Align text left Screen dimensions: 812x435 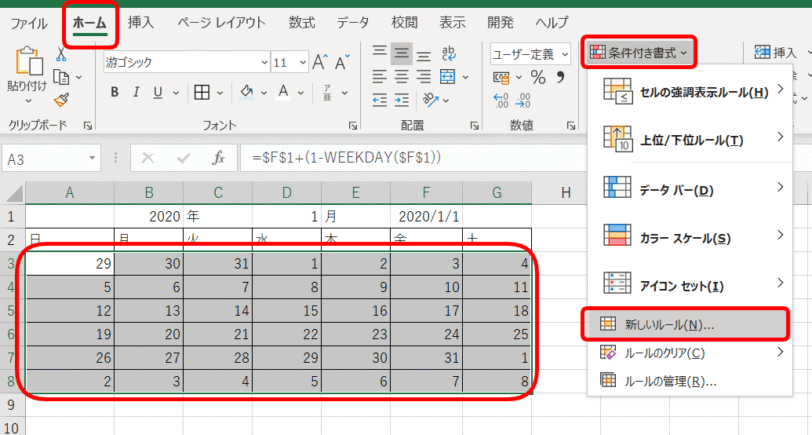click(380, 77)
